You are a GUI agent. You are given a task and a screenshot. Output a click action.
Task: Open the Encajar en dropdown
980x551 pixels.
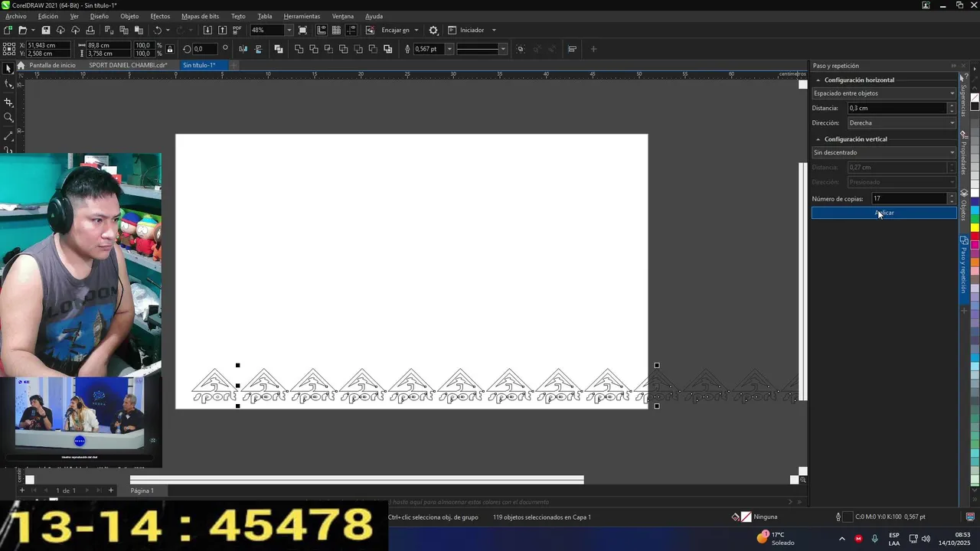point(416,30)
